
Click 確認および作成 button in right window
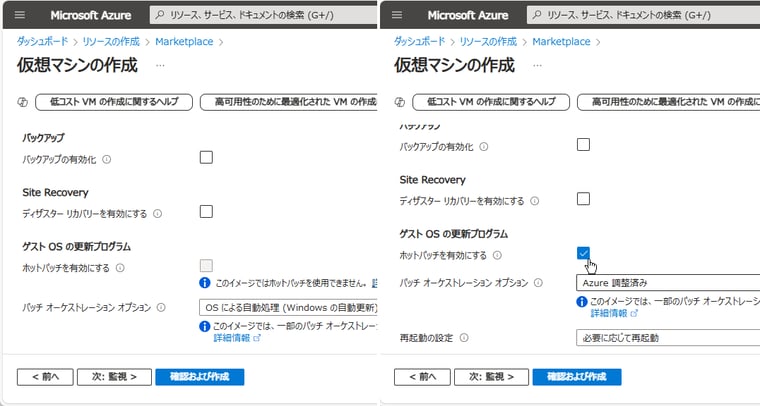pos(577,377)
